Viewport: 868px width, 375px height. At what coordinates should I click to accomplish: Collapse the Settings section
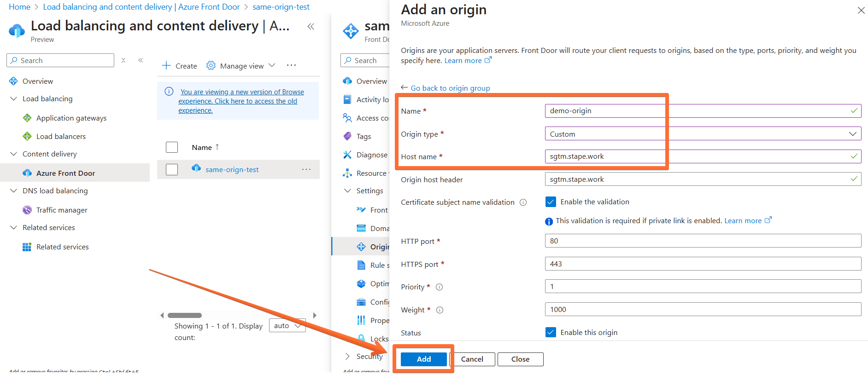(347, 190)
